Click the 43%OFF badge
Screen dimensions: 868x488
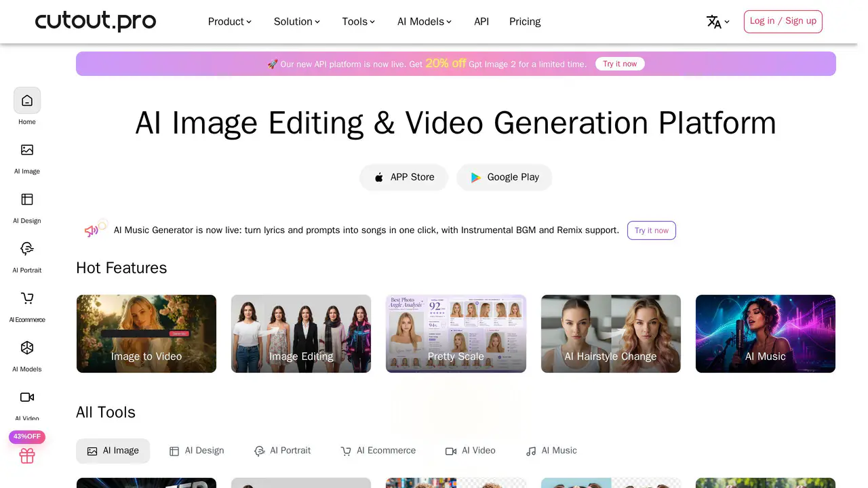(27, 436)
